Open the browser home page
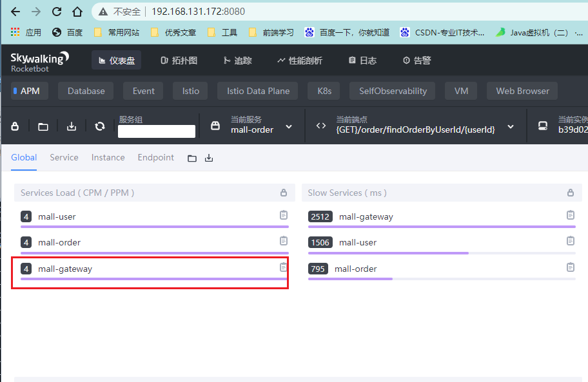 [77, 12]
